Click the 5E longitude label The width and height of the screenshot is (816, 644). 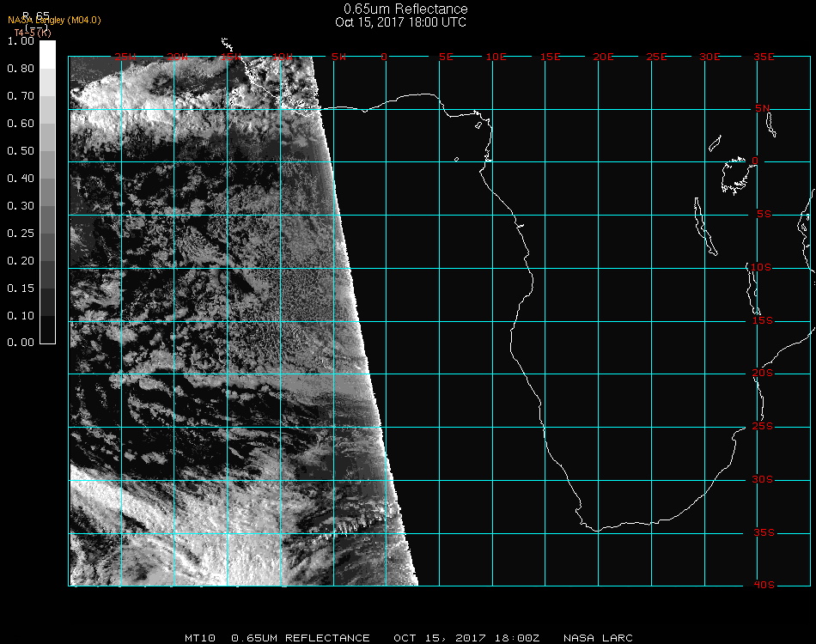click(x=446, y=57)
